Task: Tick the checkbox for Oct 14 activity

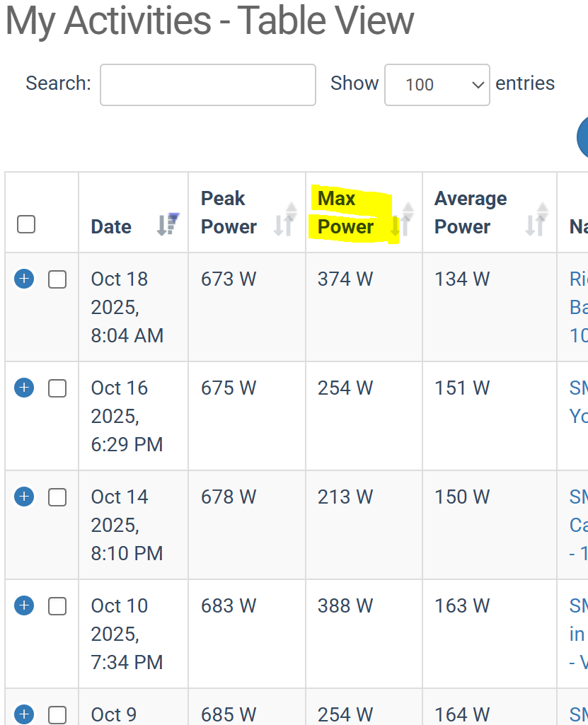Action: pyautogui.click(x=57, y=497)
